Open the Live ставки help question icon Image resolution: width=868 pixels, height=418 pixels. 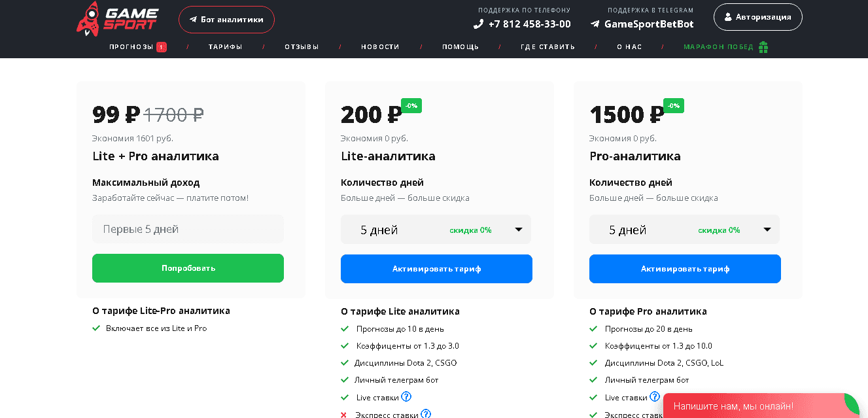[x=407, y=397]
